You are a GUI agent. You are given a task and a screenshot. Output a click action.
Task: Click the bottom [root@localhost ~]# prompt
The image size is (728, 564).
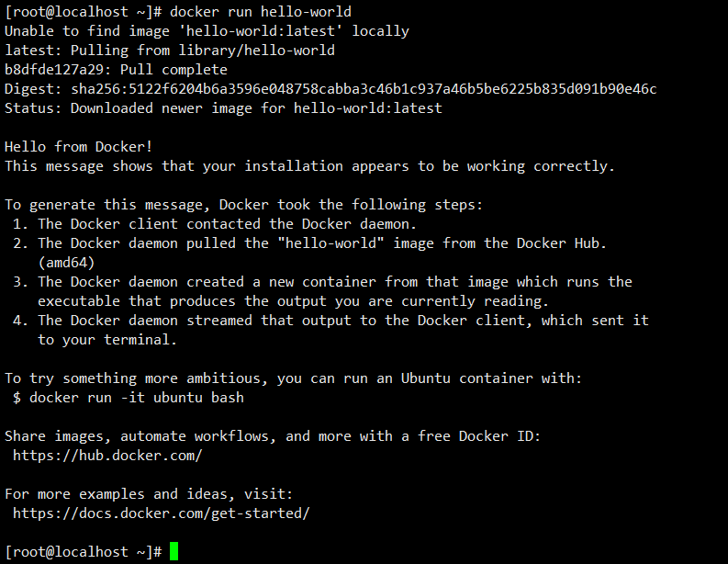[84, 551]
